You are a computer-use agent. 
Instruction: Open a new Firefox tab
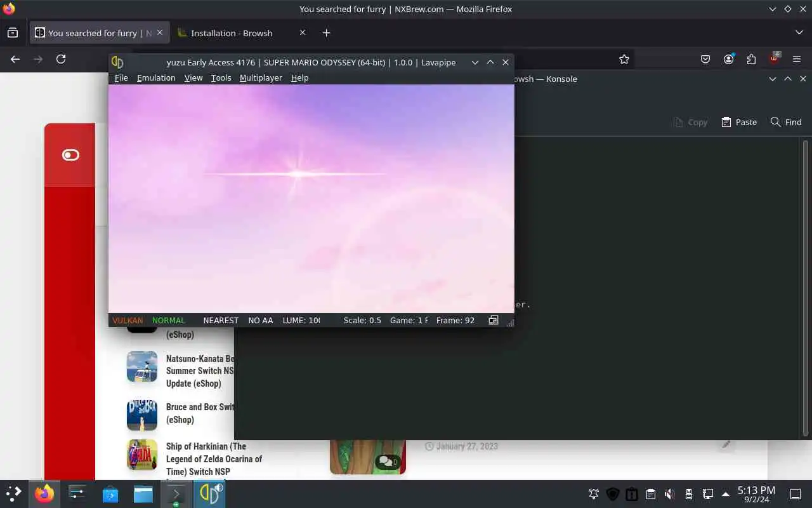pos(326,33)
